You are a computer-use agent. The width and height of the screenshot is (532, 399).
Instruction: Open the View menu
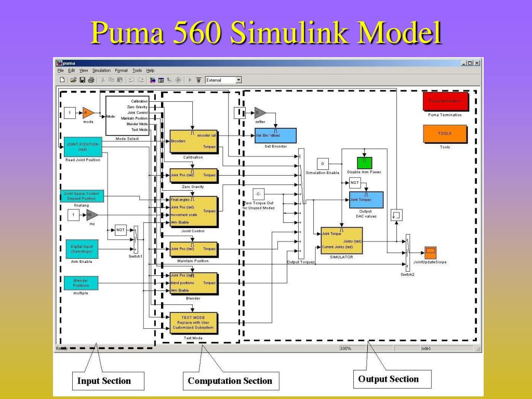pyautogui.click(x=84, y=71)
